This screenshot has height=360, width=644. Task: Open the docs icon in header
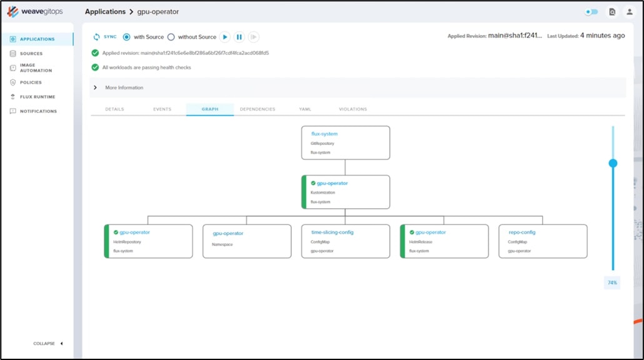pyautogui.click(x=612, y=12)
